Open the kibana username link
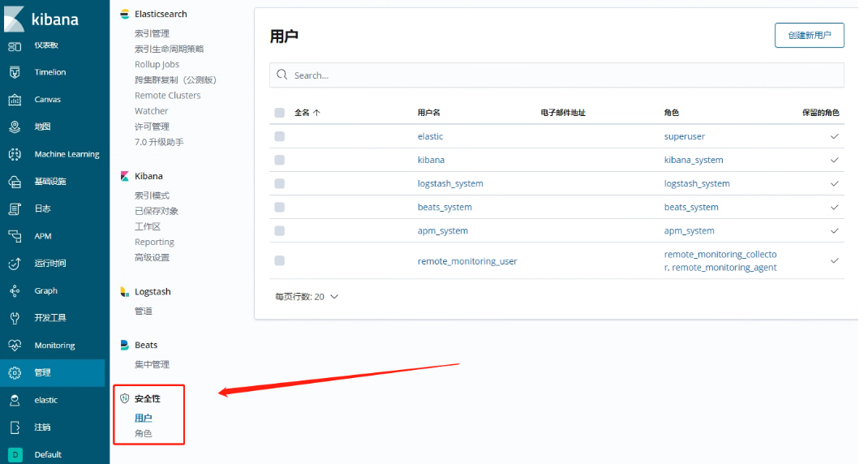Screen dimensions: 868x464 pyautogui.click(x=431, y=160)
